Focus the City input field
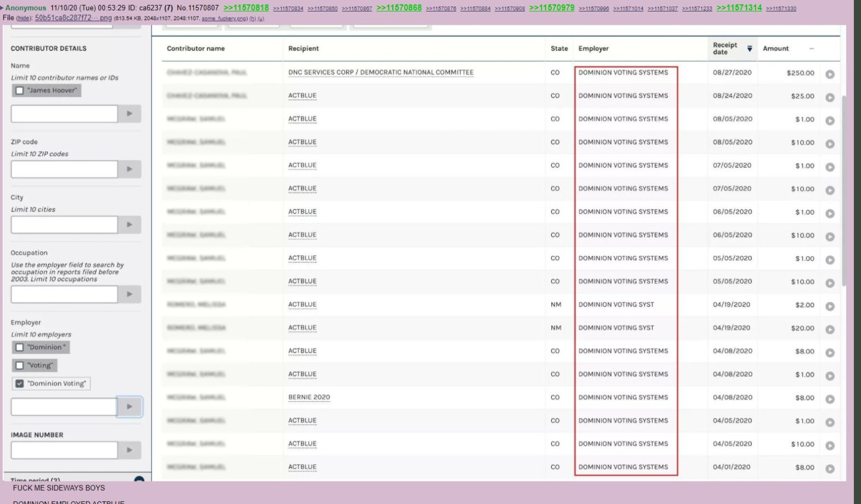 coord(64,224)
